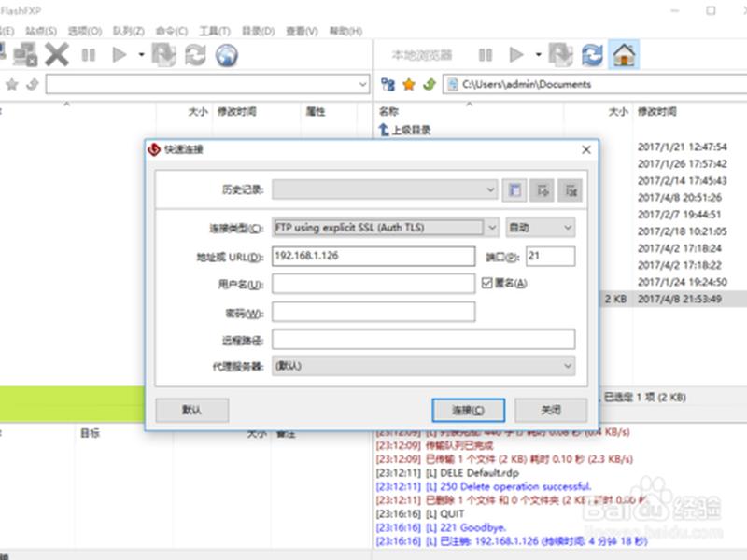Image resolution: width=747 pixels, height=560 pixels.
Task: Open the 目录(D) menu
Action: (259, 32)
